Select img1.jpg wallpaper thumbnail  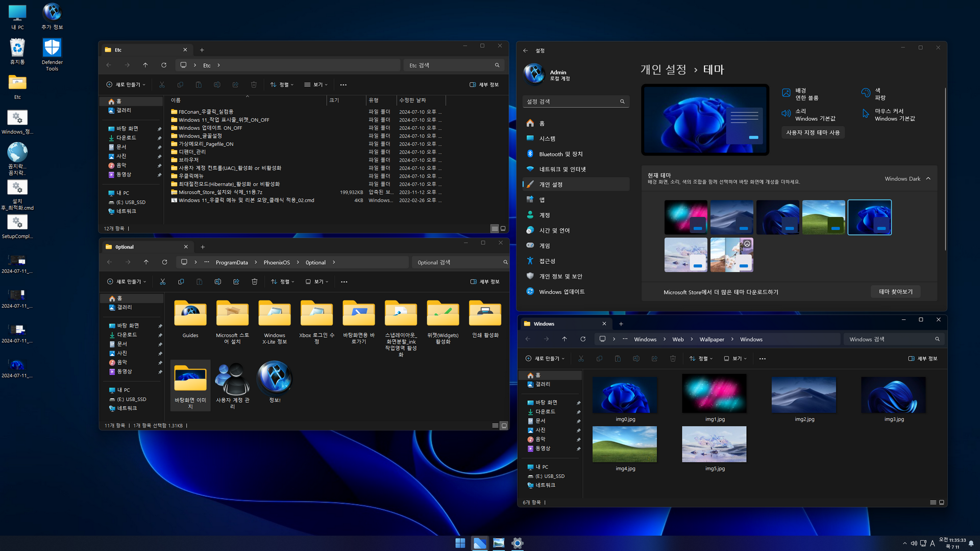714,394
